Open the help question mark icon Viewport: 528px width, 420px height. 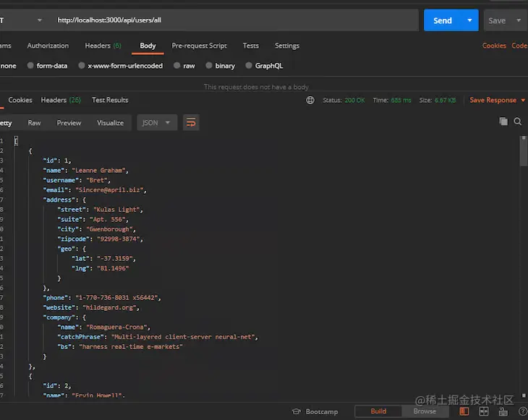tap(523, 411)
